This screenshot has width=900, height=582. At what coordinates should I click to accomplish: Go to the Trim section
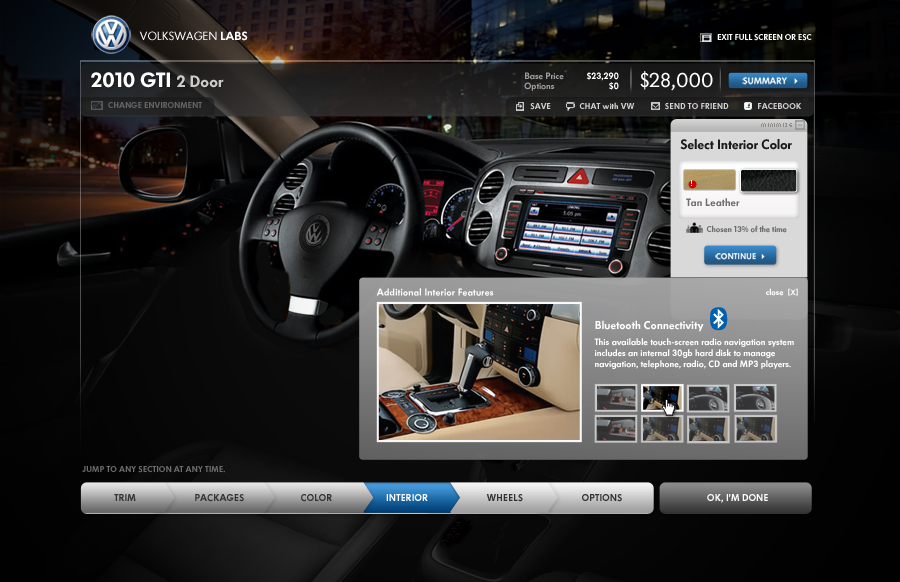point(125,498)
